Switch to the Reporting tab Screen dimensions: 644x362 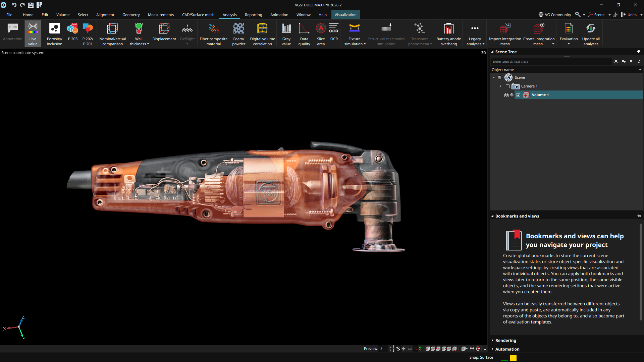(x=253, y=15)
